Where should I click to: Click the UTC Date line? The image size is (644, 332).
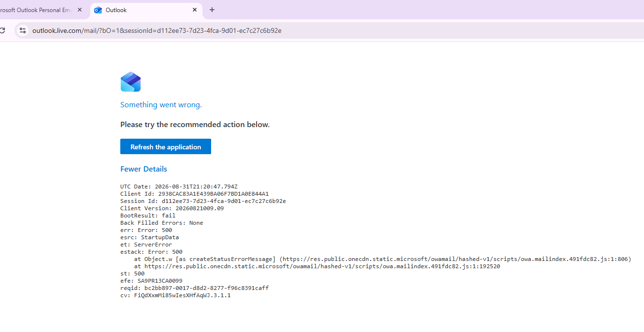pos(179,187)
